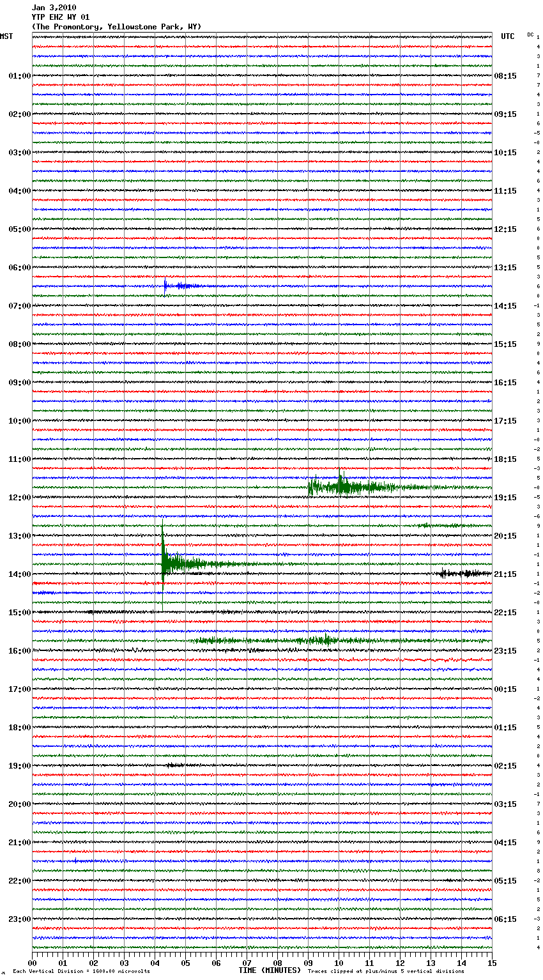The width and height of the screenshot is (543, 980).
Task: Click the 06:15 UTC time label
Action: pyautogui.click(x=505, y=919)
